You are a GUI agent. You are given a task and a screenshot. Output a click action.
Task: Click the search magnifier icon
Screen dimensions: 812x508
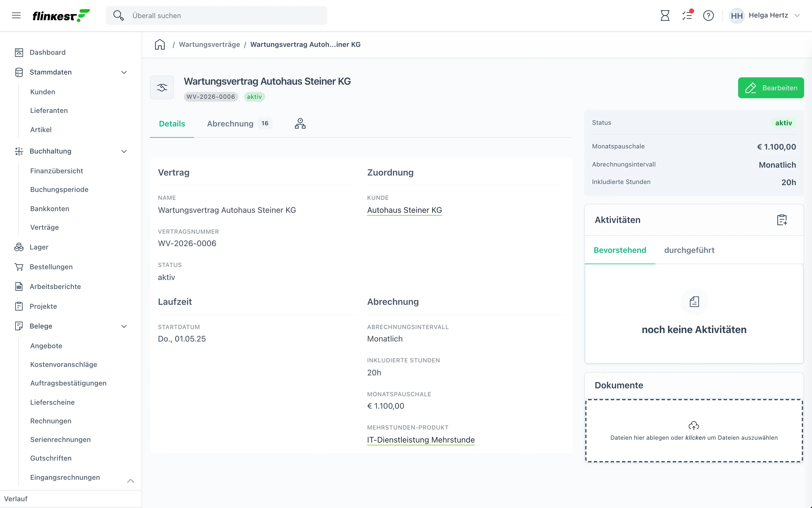118,16
